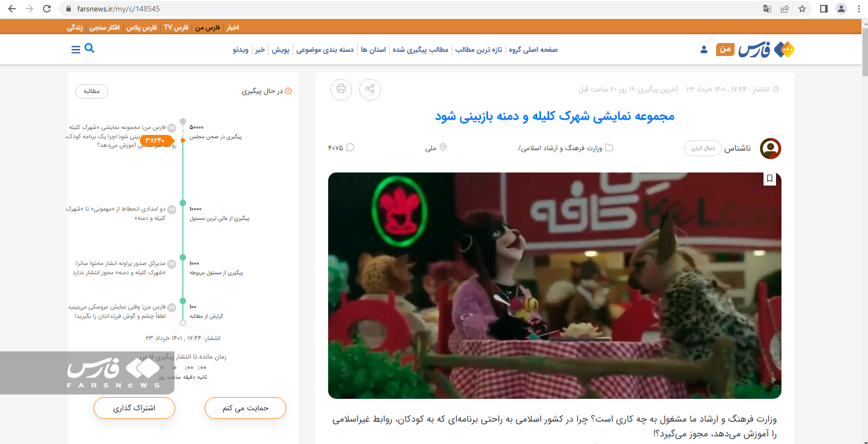
Task: Open the استان ها menu
Action: (x=373, y=50)
